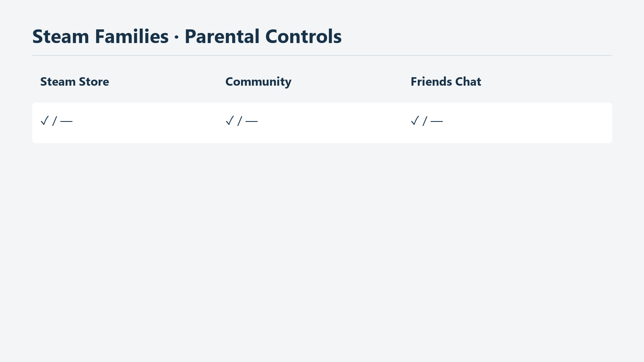Click the horizontal divider below the title
The height and width of the screenshot is (362, 644).
[x=322, y=56]
